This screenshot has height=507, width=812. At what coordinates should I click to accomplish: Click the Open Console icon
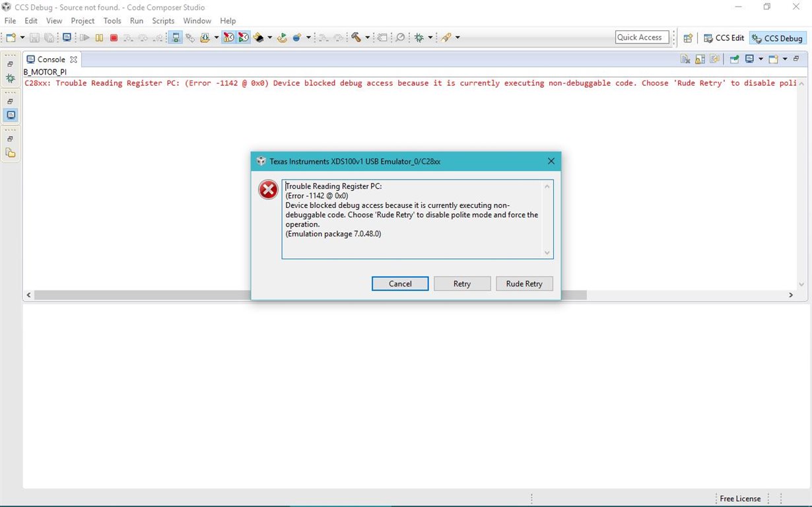773,59
